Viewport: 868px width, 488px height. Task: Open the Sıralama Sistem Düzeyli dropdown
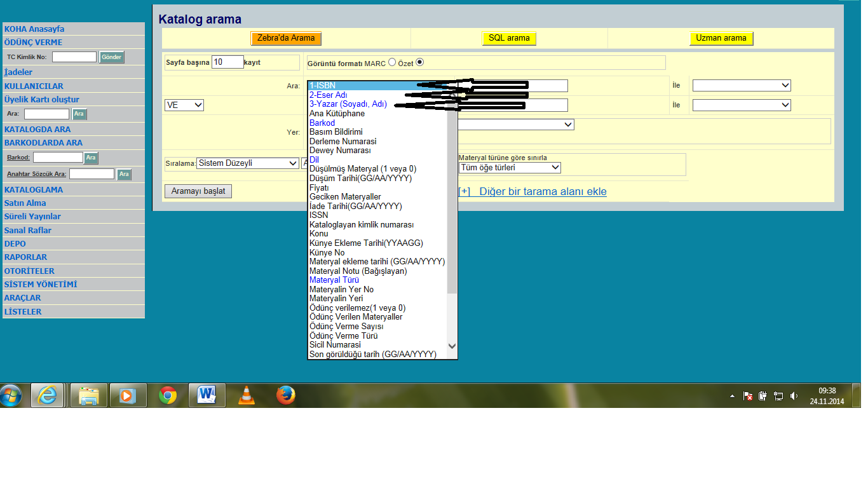point(248,163)
